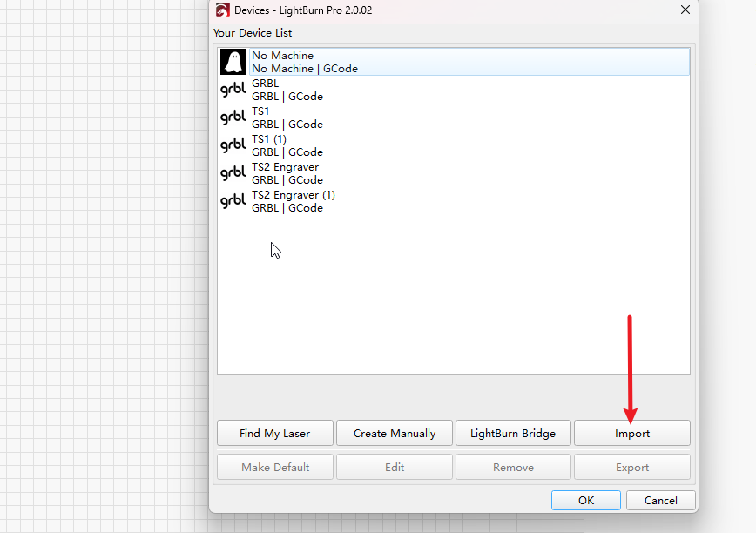Open the LightBurn Bridge setup
The height and width of the screenshot is (533, 756).
tap(513, 433)
